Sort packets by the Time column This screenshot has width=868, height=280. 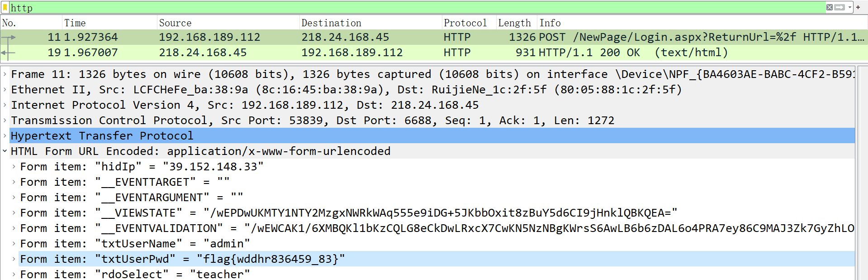pos(75,23)
